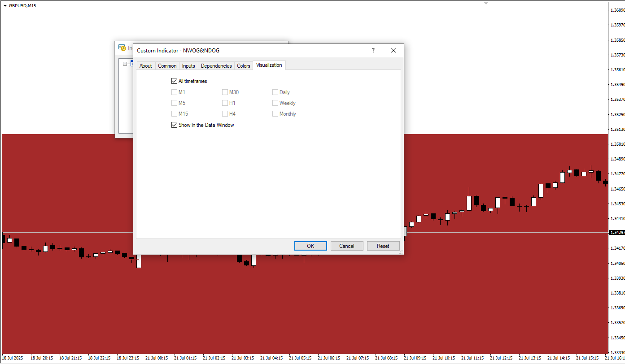625x364 pixels.
Task: Go to the Inputs tab
Action: (x=188, y=66)
